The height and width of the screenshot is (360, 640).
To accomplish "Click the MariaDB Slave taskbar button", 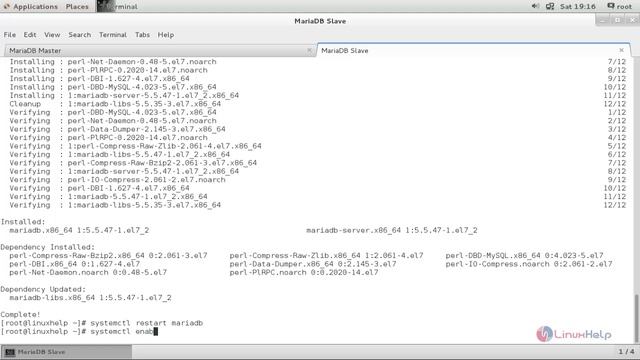I will coord(67,352).
